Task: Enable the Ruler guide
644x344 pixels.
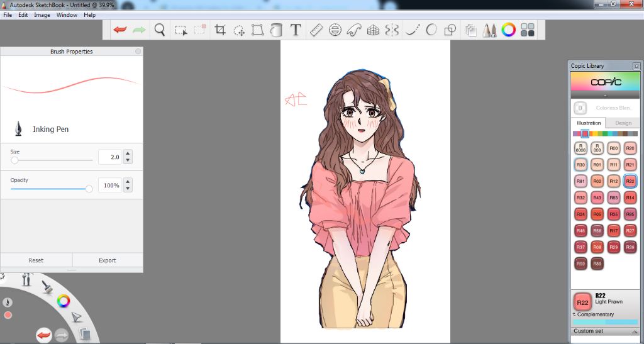Action: [316, 30]
